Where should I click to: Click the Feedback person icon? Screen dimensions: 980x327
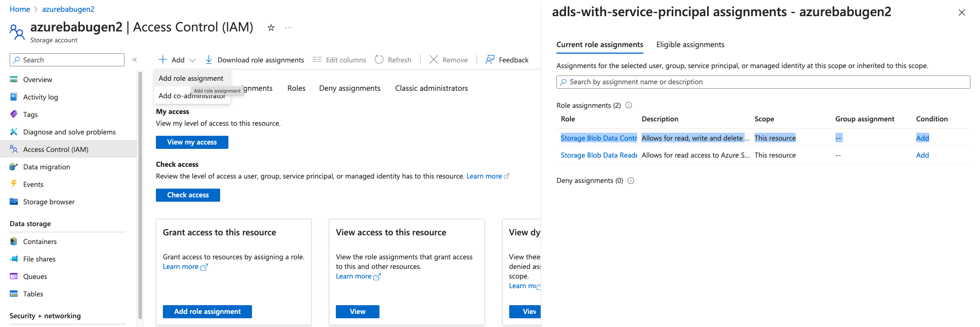pyautogui.click(x=490, y=59)
